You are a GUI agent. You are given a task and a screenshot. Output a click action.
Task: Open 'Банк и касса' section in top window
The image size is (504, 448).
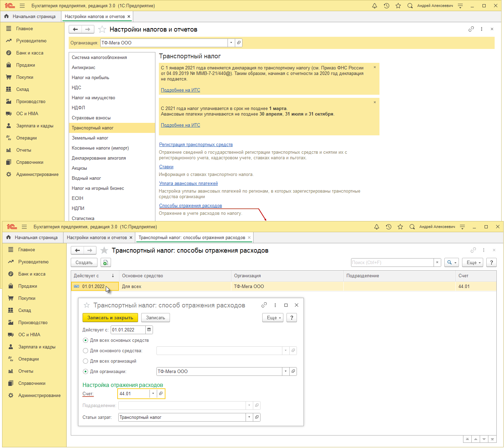(x=30, y=53)
